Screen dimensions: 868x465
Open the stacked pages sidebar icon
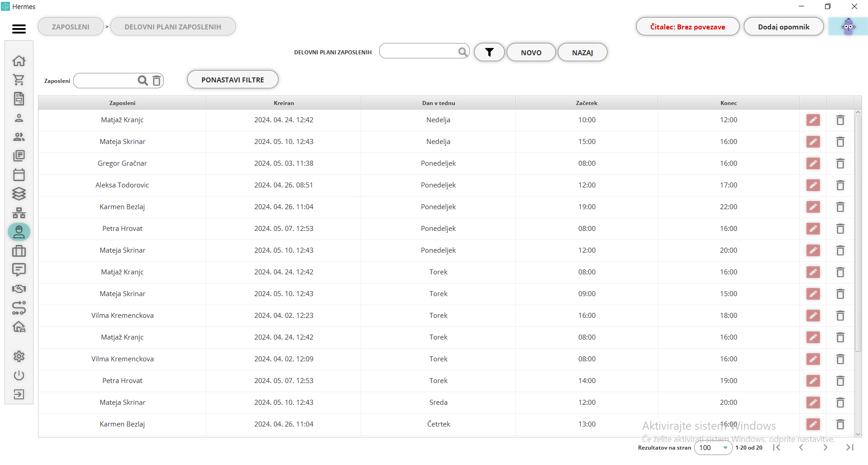coord(19,156)
